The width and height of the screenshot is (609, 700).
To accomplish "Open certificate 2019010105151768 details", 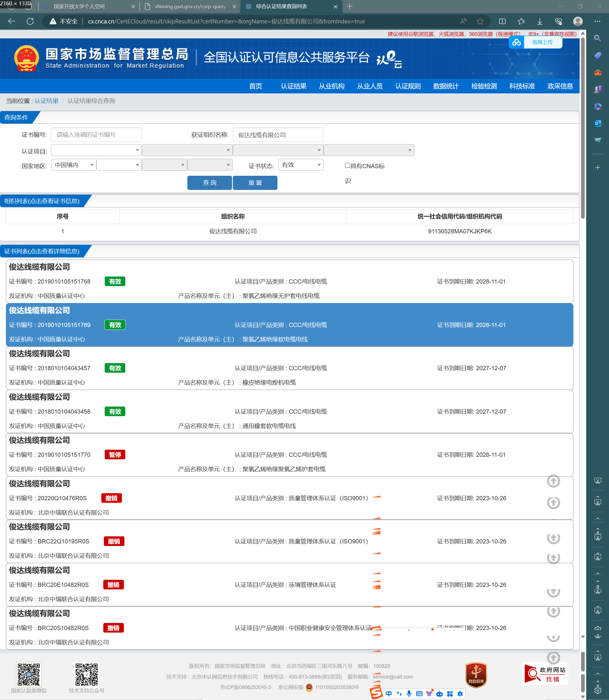I will pyautogui.click(x=290, y=281).
